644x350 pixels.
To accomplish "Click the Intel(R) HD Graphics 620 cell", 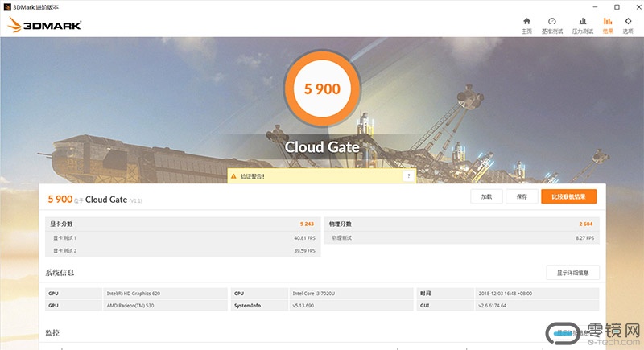I will point(165,294).
